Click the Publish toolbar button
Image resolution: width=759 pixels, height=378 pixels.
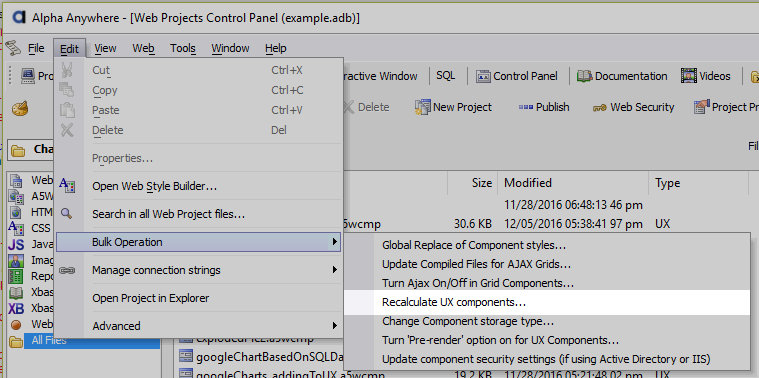[x=544, y=107]
